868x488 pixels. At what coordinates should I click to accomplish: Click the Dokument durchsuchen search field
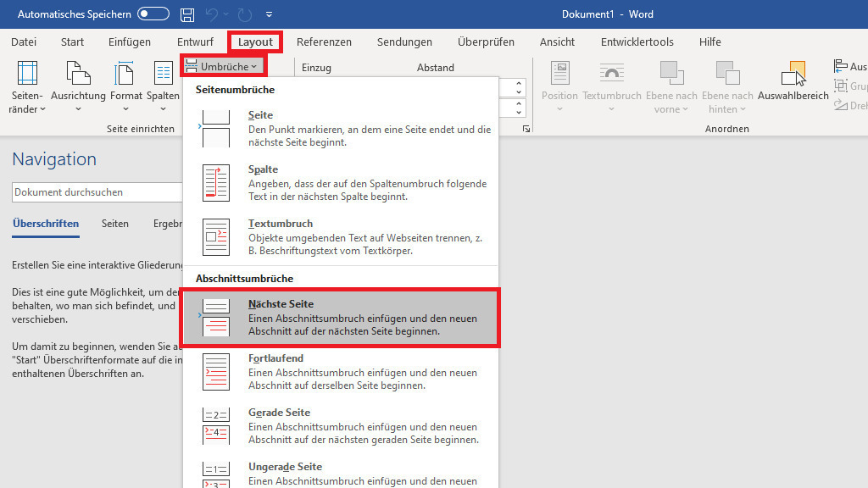coord(97,192)
